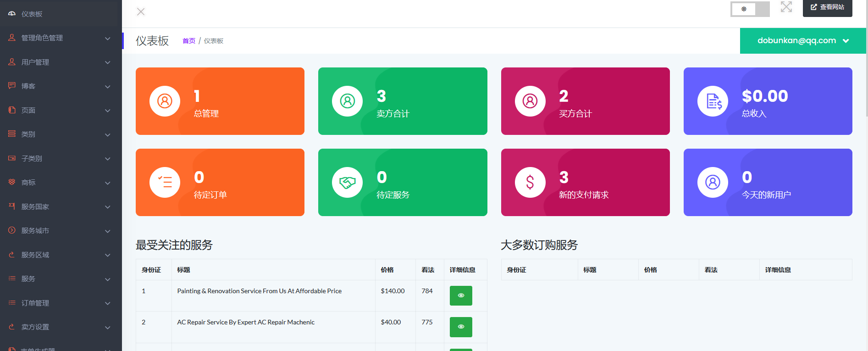
Task: Click the chat bubble icon beside 博客
Action: 12,86
